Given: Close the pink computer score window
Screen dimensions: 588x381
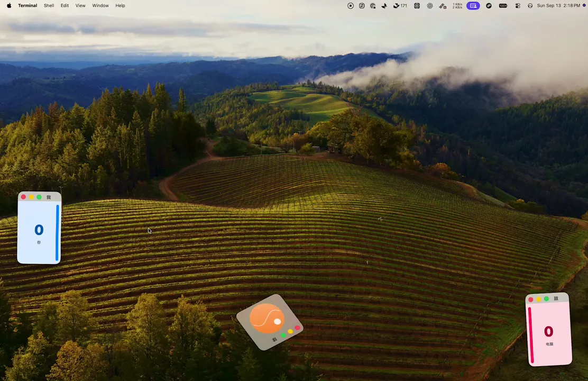Looking at the screenshot, I should click(530, 300).
